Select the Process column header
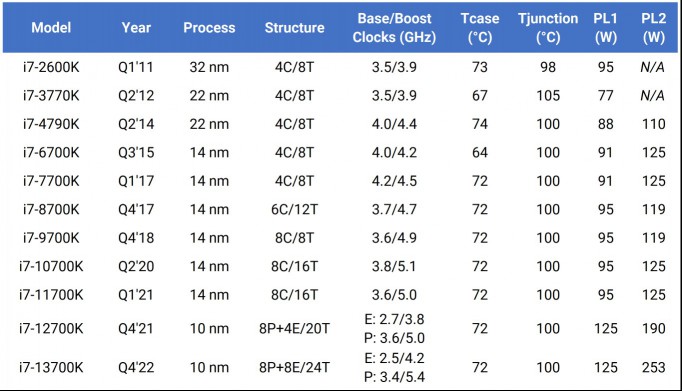The width and height of the screenshot is (682, 391). (x=209, y=28)
